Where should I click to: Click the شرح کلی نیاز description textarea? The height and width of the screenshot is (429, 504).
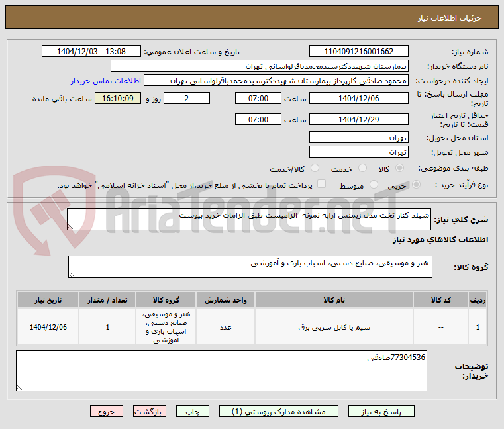pos(249,219)
